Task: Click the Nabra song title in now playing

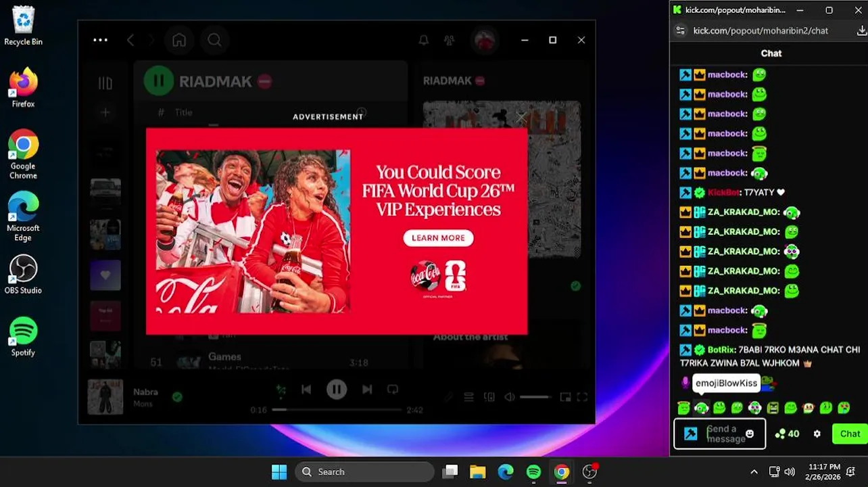Action: tap(145, 392)
